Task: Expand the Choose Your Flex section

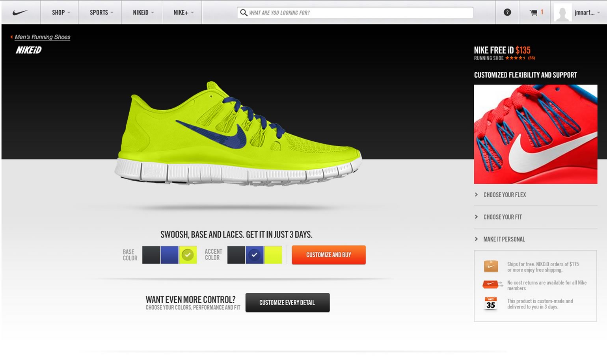Action: click(505, 195)
